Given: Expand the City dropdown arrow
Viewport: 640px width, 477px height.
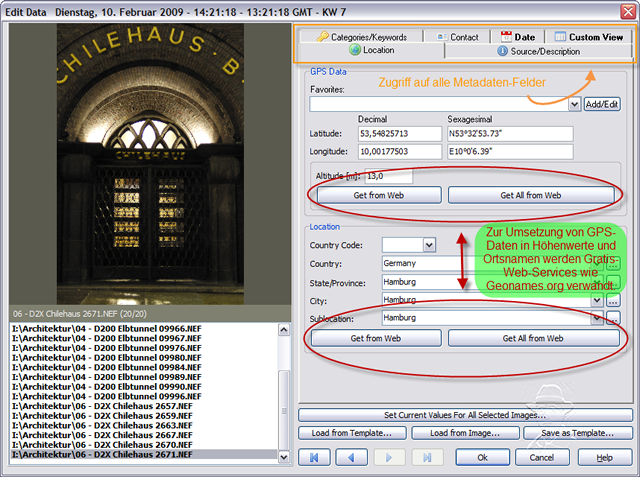Looking at the screenshot, I should 597,301.
